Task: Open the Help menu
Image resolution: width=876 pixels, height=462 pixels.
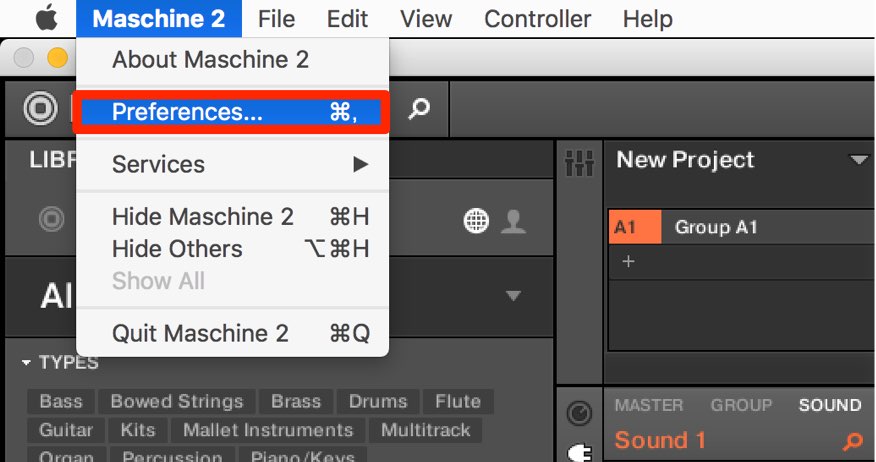Action: click(648, 18)
